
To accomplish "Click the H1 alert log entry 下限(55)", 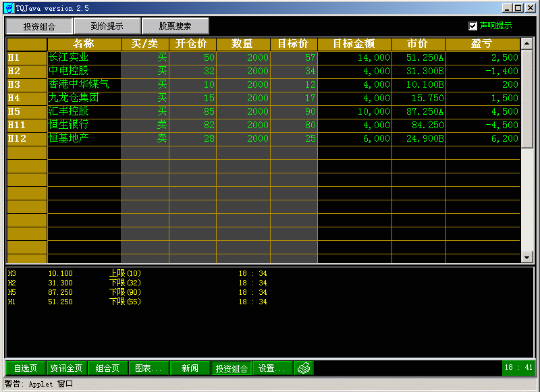I will click(125, 302).
